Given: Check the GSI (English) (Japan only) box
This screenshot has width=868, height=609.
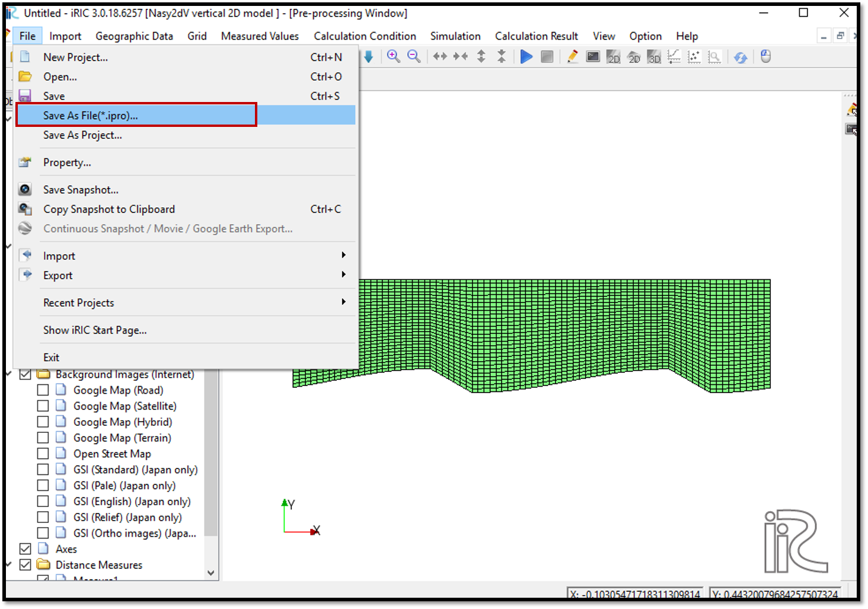Looking at the screenshot, I should click(x=43, y=502).
